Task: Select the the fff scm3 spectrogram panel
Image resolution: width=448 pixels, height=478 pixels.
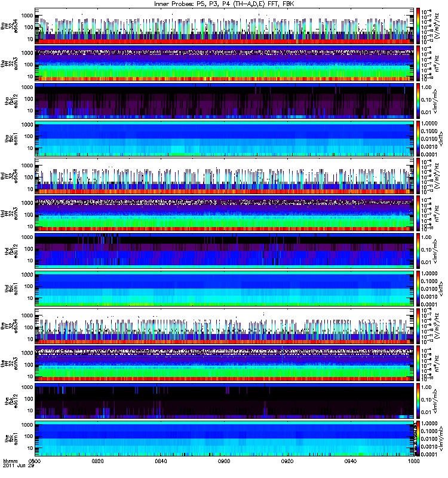Action: [x=225, y=363]
